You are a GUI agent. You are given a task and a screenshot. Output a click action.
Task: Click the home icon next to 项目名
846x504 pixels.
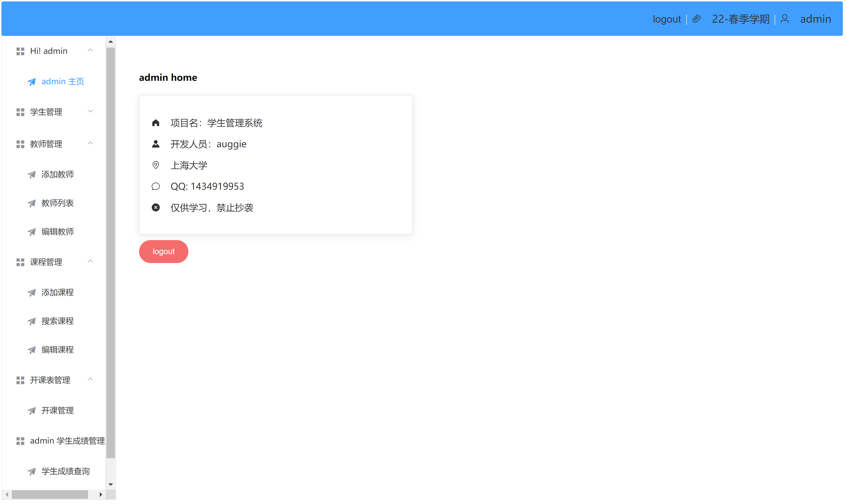[x=156, y=123]
